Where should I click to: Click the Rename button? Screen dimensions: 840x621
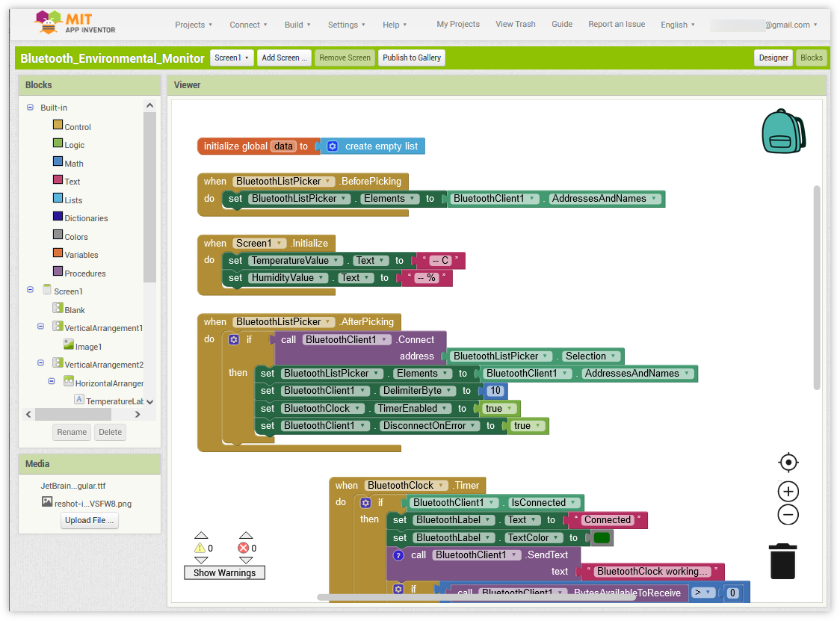pos(72,433)
